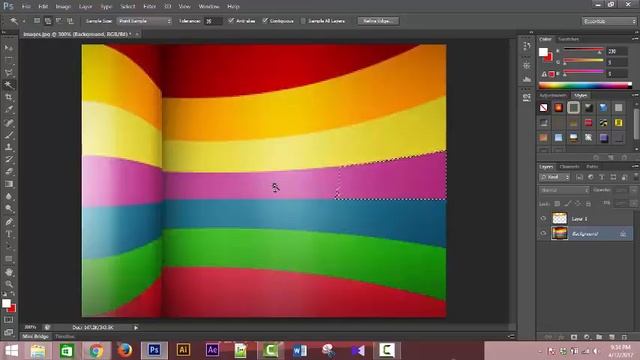Viewport: 640px width, 360px height.
Task: Click the Refine Edge button
Action: [x=378, y=21]
